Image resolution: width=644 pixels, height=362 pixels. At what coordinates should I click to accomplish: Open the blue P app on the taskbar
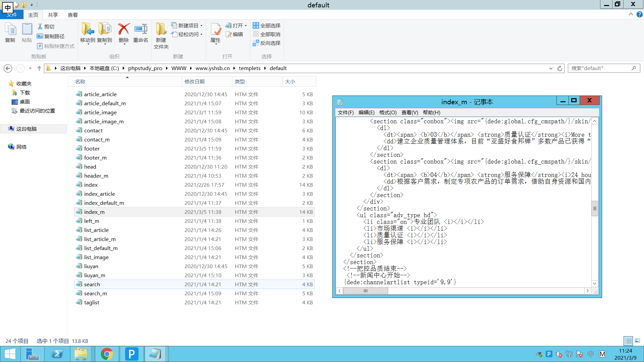coord(131,354)
